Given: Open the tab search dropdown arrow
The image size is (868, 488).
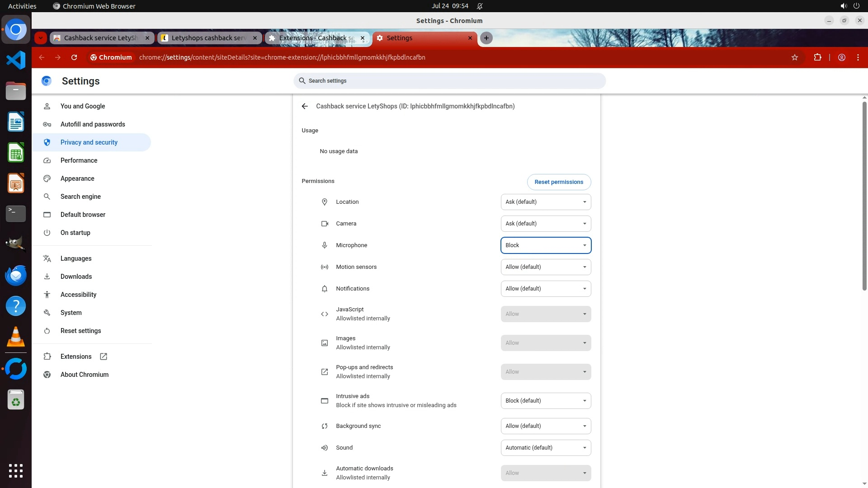Looking at the screenshot, I should tap(41, 38).
